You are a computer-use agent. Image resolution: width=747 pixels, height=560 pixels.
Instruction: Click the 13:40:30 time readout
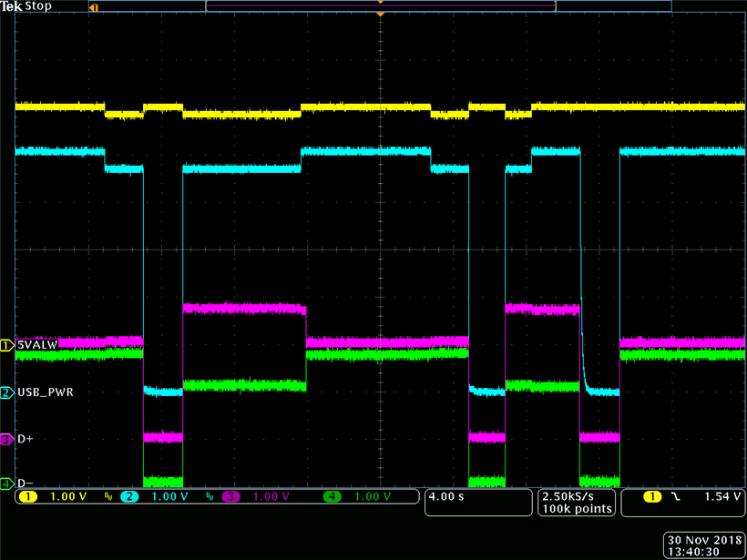(x=693, y=552)
